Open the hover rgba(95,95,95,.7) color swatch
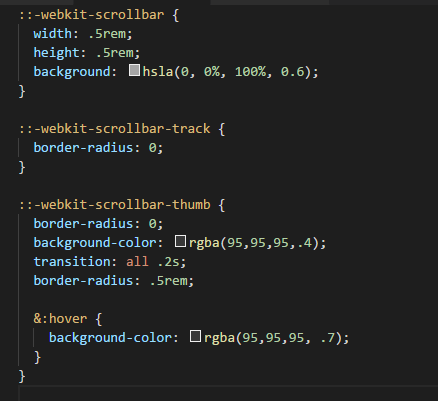This screenshot has width=438, height=401. coord(195,336)
